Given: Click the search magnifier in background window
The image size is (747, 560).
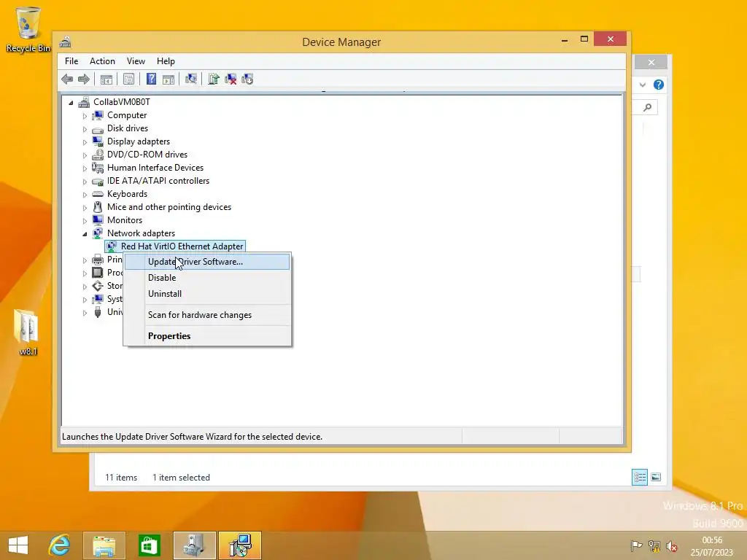Looking at the screenshot, I should 648,108.
